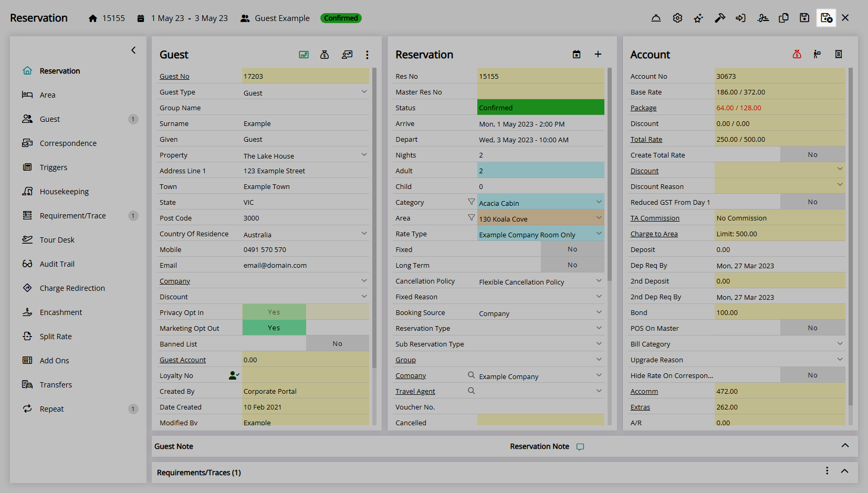Click the Charge to Area link
868x493 pixels.
654,234
